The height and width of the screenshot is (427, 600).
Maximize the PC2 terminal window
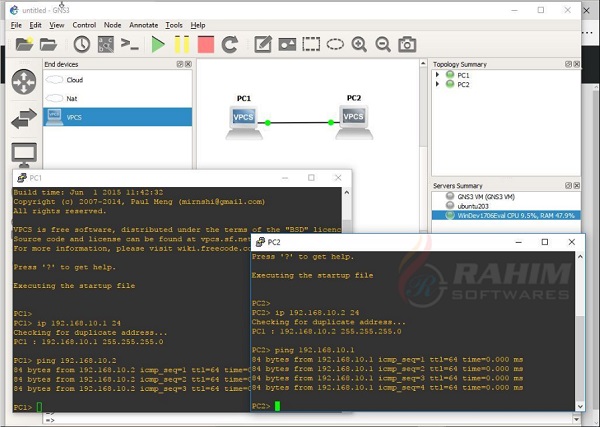(545, 242)
